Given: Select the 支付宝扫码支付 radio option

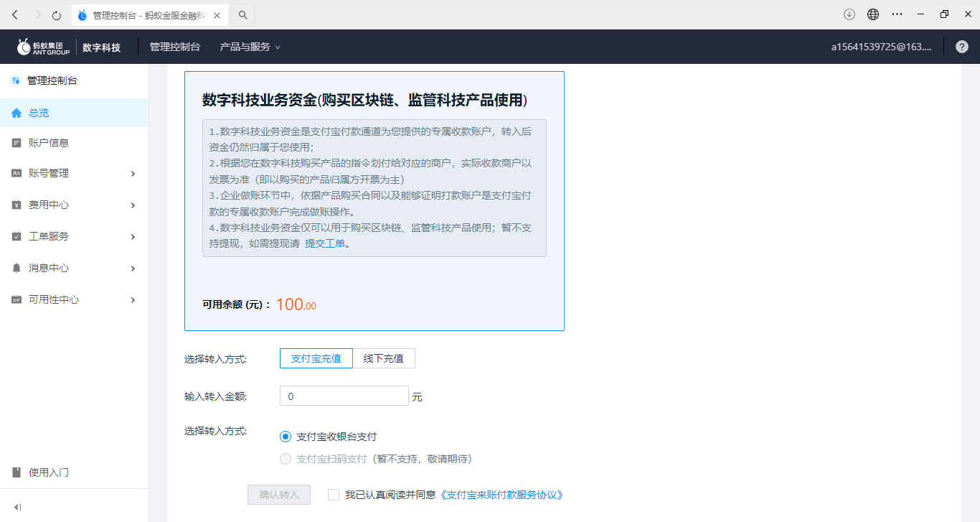Looking at the screenshot, I should click(286, 459).
